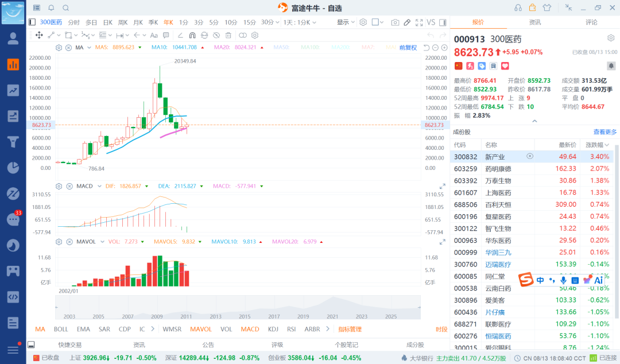Enter fullscreen chart mode

click(x=419, y=22)
